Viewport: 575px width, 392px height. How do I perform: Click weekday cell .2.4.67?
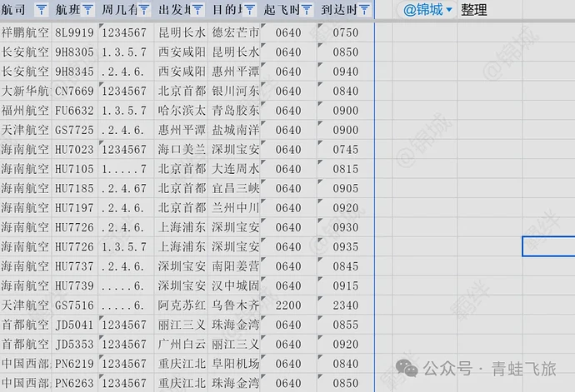point(126,188)
